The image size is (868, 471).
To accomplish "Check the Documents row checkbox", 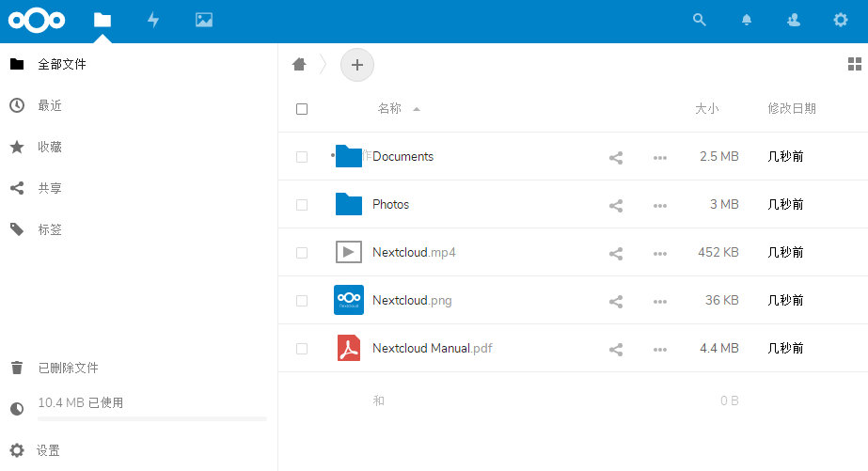I will (x=302, y=157).
